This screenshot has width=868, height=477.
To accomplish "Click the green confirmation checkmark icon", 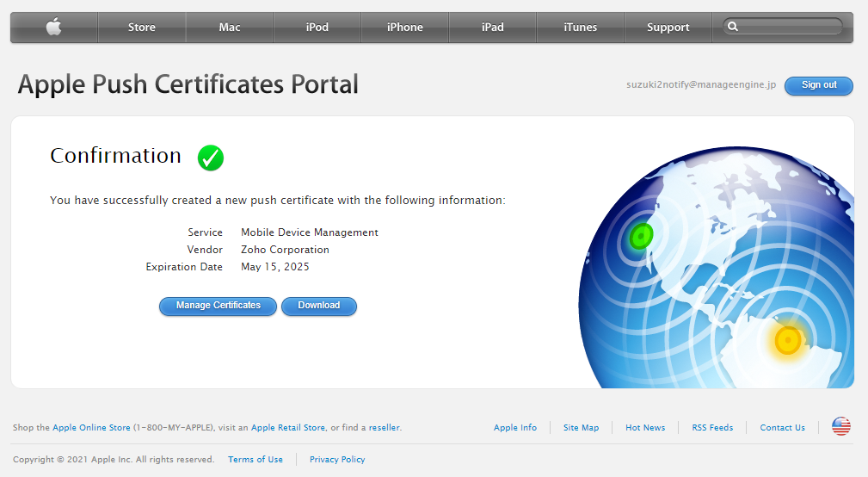I will 211,158.
